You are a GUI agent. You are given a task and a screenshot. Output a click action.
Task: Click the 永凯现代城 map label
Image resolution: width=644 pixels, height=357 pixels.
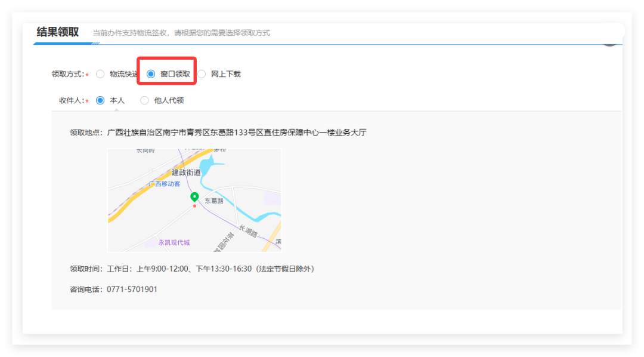174,242
